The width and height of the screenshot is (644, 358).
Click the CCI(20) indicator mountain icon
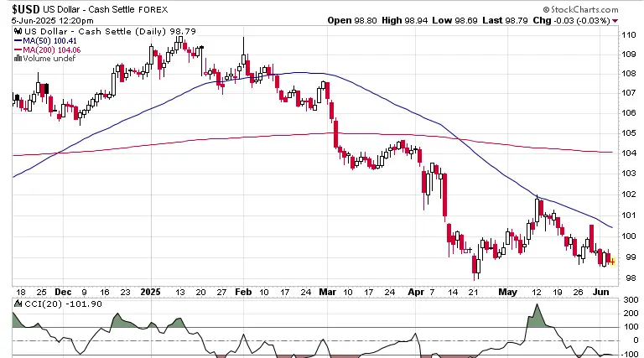click(x=18, y=304)
